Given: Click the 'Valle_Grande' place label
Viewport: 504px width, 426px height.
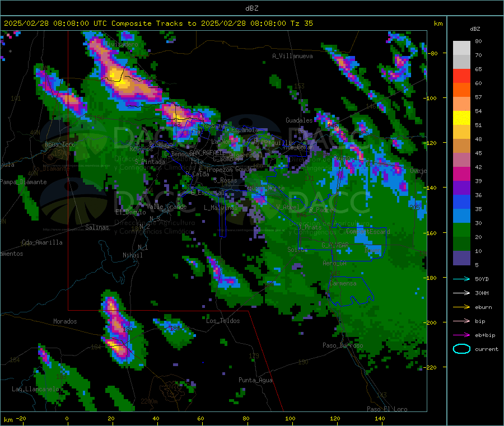Looking at the screenshot, I should click(x=166, y=206).
